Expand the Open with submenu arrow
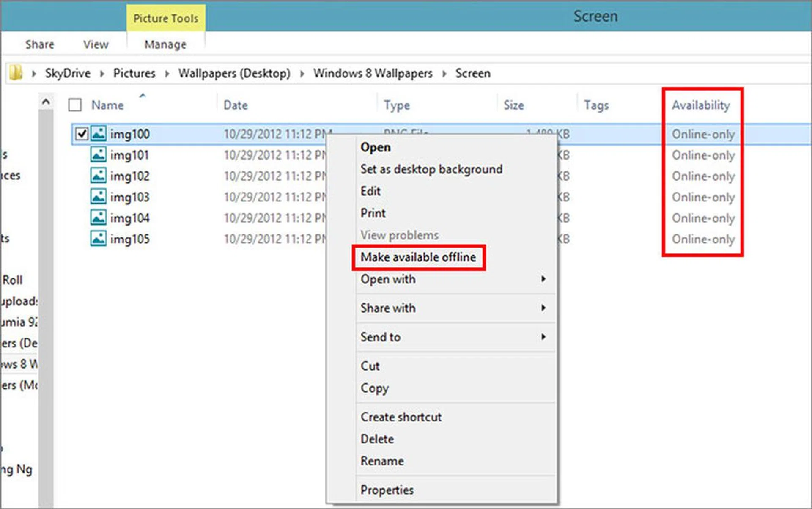Viewport: 812px width, 509px height. pos(543,279)
